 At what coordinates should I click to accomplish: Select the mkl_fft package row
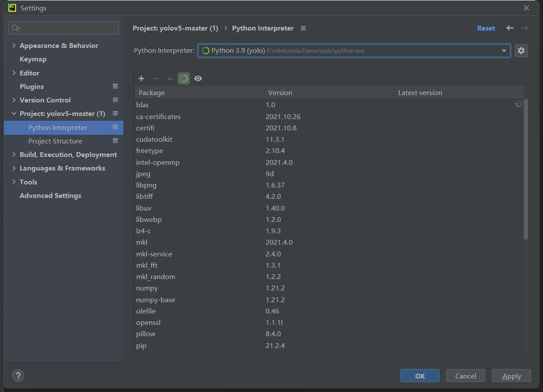pyautogui.click(x=329, y=265)
